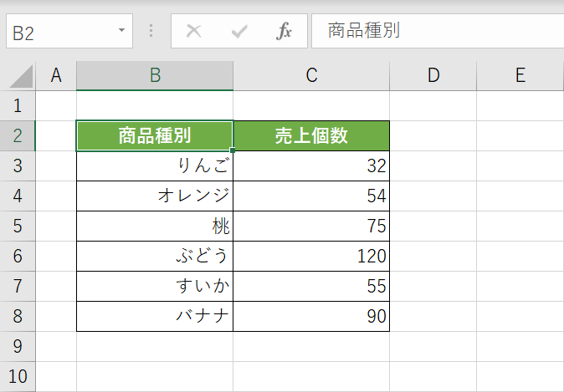
Task: Click the cell with value 120
Action: click(x=311, y=257)
